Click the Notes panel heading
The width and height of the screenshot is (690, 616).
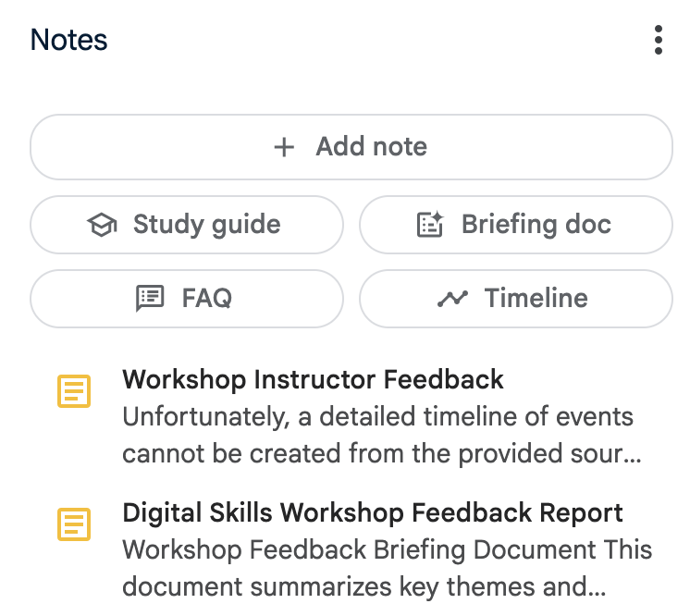coord(68,40)
